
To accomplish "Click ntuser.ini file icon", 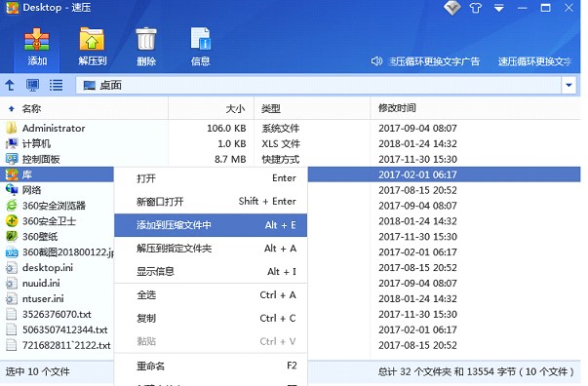I will 12,298.
